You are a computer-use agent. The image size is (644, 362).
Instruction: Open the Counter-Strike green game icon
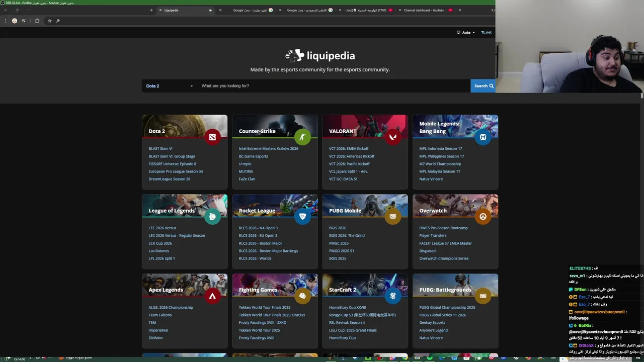coord(302,137)
